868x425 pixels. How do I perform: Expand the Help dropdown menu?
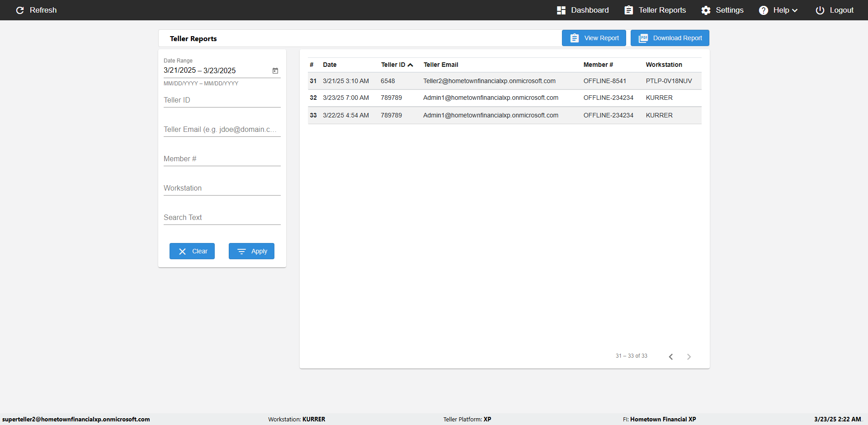778,10
